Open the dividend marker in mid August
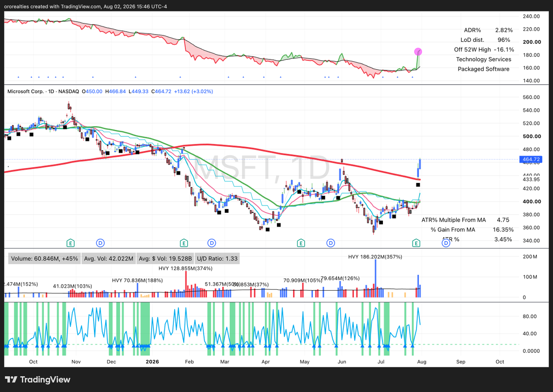The height and width of the screenshot is (392, 553). pyautogui.click(x=446, y=242)
